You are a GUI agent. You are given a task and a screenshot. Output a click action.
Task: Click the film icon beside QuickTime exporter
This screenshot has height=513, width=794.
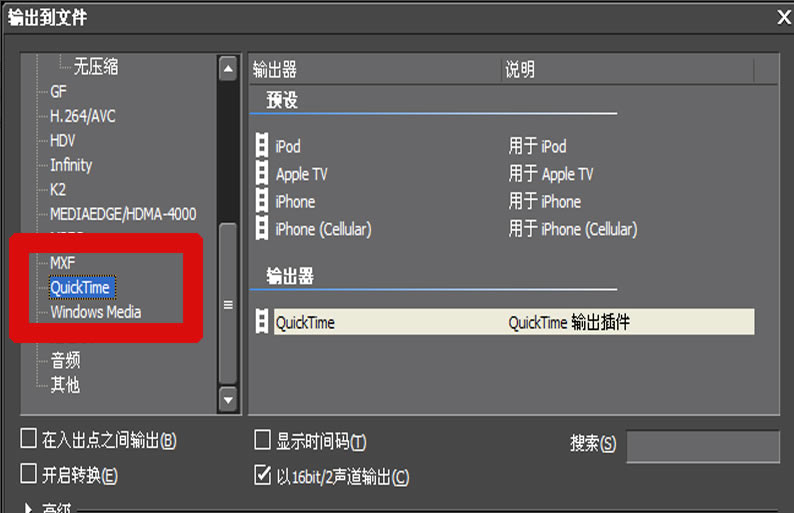click(x=262, y=322)
